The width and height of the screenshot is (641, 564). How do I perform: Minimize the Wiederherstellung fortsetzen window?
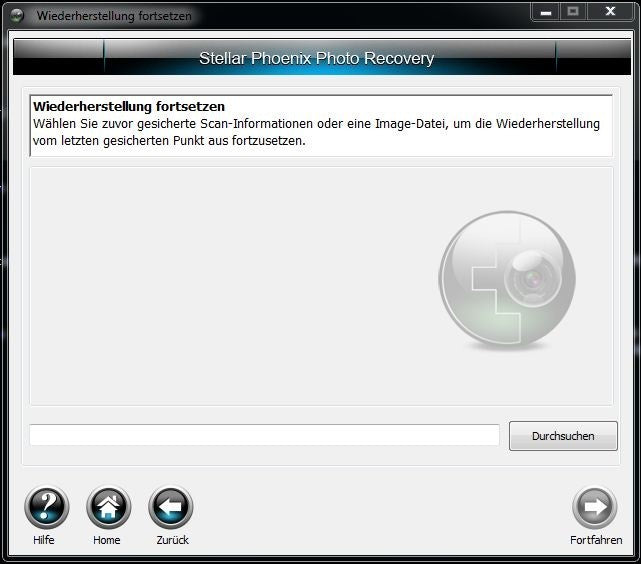tap(545, 12)
